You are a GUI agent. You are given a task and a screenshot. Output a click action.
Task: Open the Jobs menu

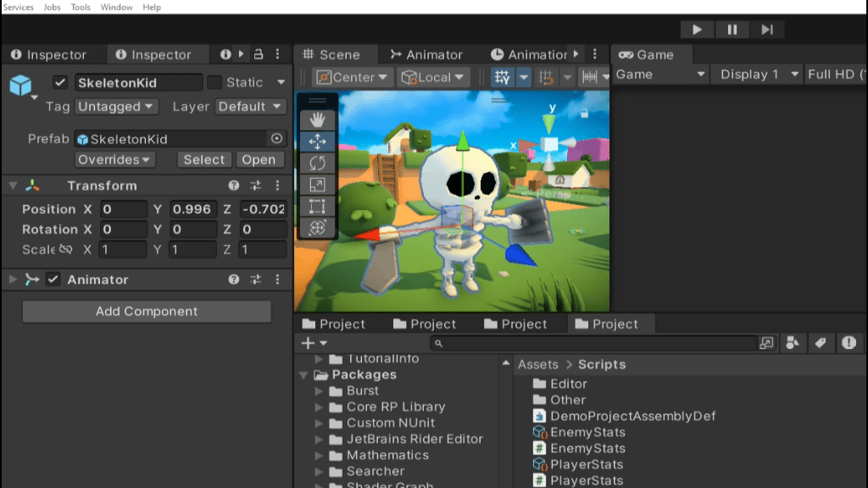52,7
